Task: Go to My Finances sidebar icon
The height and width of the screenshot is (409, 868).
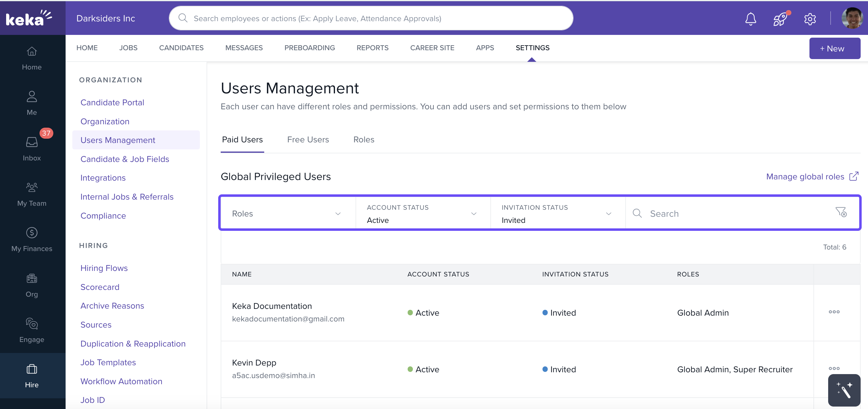Action: click(32, 239)
